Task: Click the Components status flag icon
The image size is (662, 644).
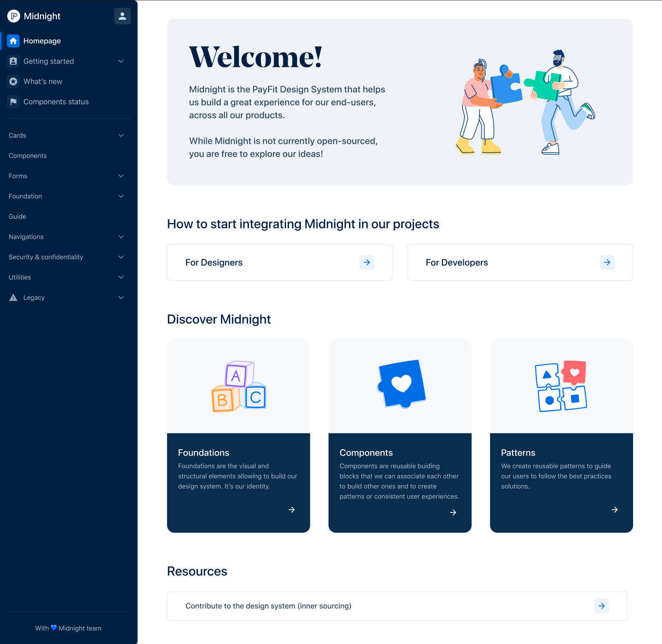Action: (13, 101)
